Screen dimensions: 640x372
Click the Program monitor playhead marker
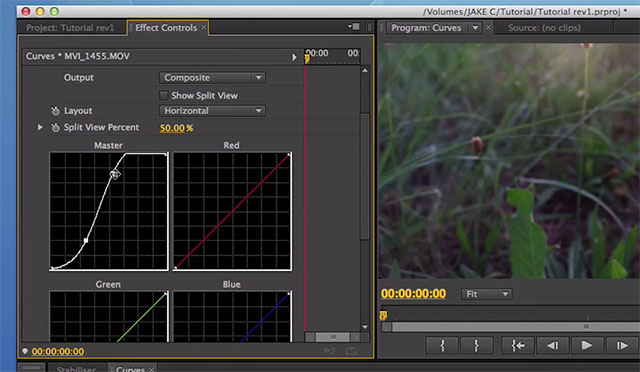point(383,316)
